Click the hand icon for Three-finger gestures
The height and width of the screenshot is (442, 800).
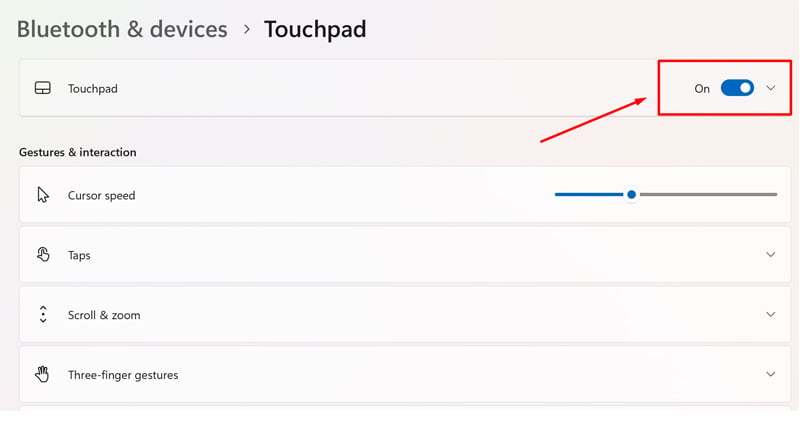42,374
